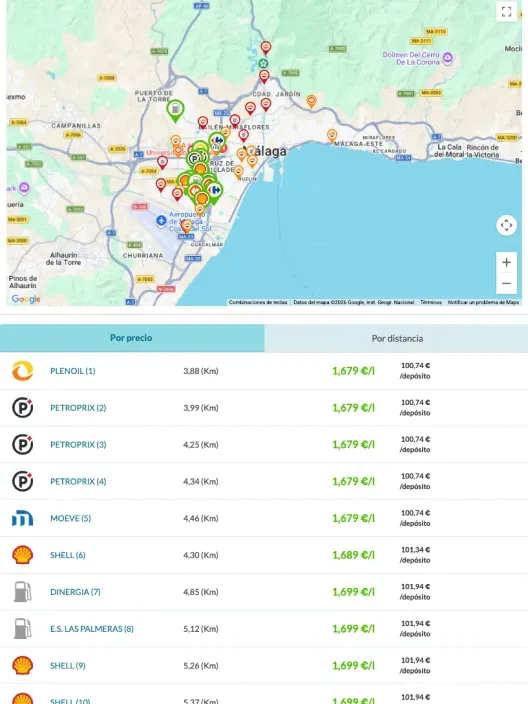The width and height of the screenshot is (528, 704).
Task: Open MOEVE (5) station link
Action: [x=70, y=518]
